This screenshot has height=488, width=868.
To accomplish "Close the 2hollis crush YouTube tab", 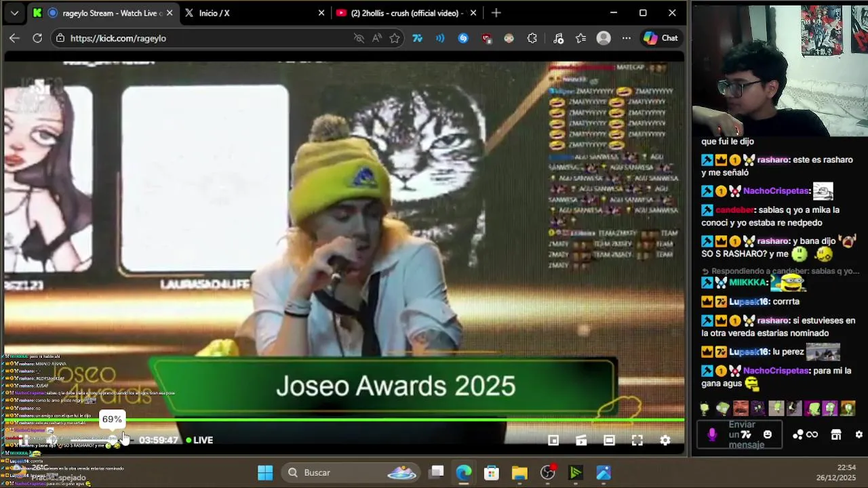I will click(x=473, y=13).
